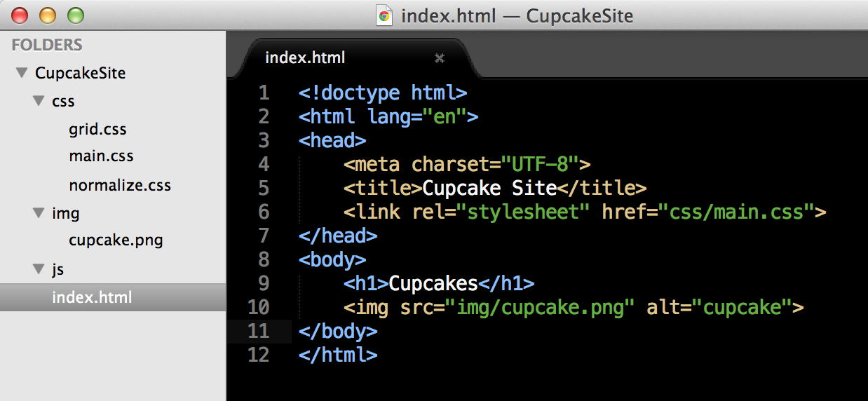Close the index.html tab
This screenshot has height=401, width=868.
point(440,58)
